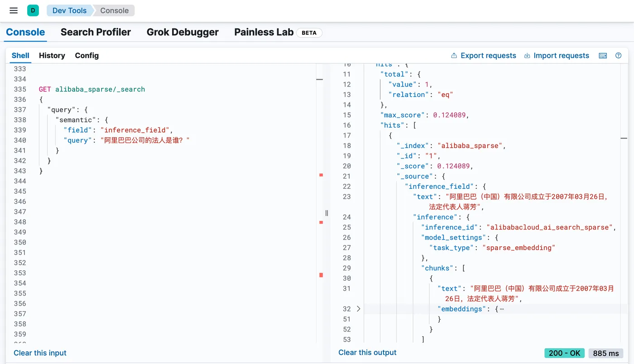This screenshot has width=634, height=364.
Task: Switch to Console tab
Action: pos(25,32)
